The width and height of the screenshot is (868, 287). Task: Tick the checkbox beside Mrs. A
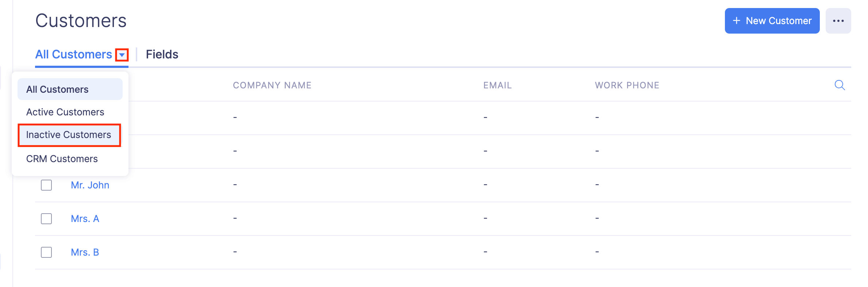click(x=46, y=219)
